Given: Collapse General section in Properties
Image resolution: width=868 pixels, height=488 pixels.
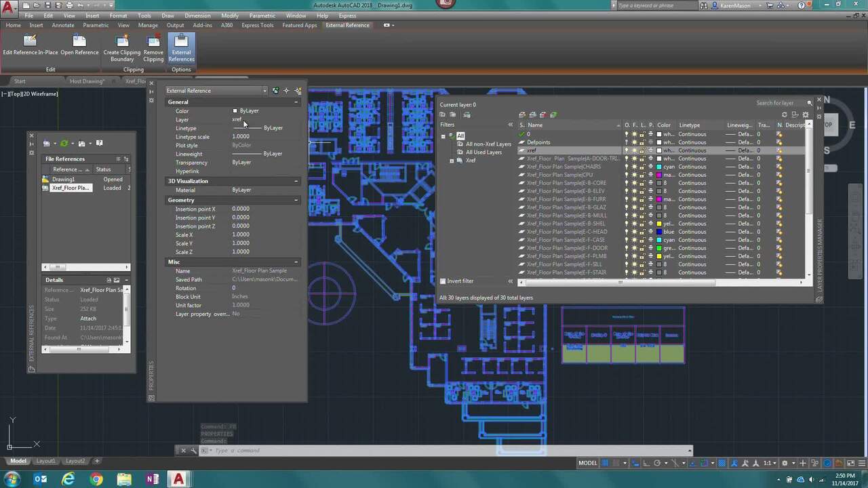Looking at the screenshot, I should 296,102.
